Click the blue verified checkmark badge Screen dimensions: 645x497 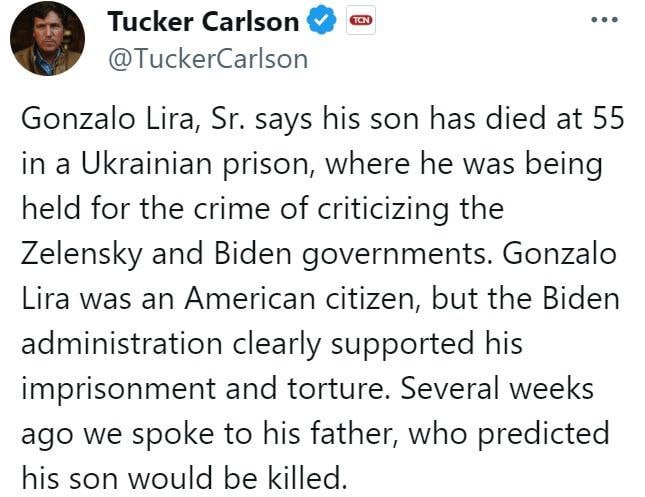pyautogui.click(x=321, y=21)
